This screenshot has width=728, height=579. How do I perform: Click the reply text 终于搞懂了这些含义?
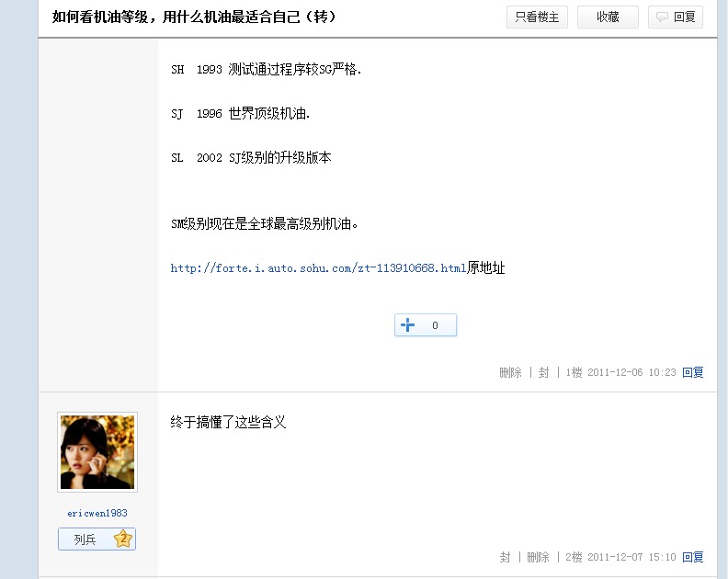228,422
